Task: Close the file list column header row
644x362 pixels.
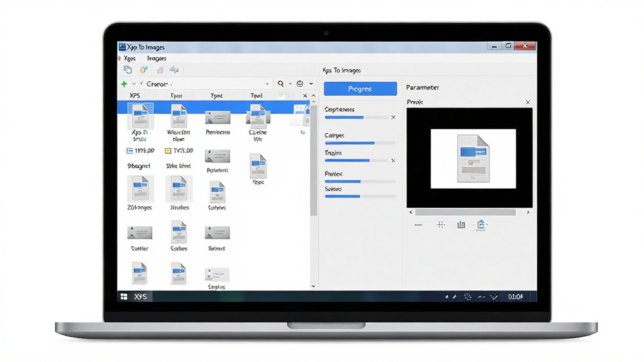Action: click(x=305, y=96)
